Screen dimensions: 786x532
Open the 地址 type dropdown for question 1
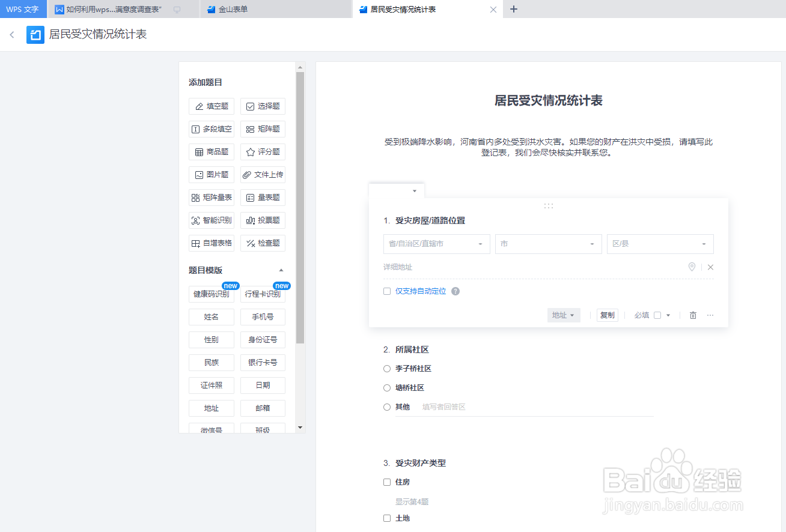tap(563, 315)
